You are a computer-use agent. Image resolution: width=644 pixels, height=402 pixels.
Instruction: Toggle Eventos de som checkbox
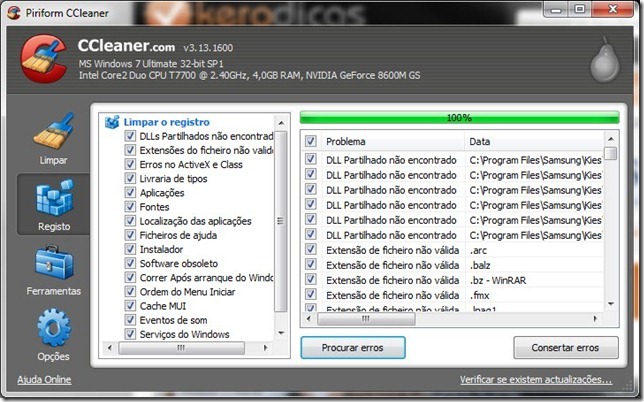pyautogui.click(x=130, y=320)
